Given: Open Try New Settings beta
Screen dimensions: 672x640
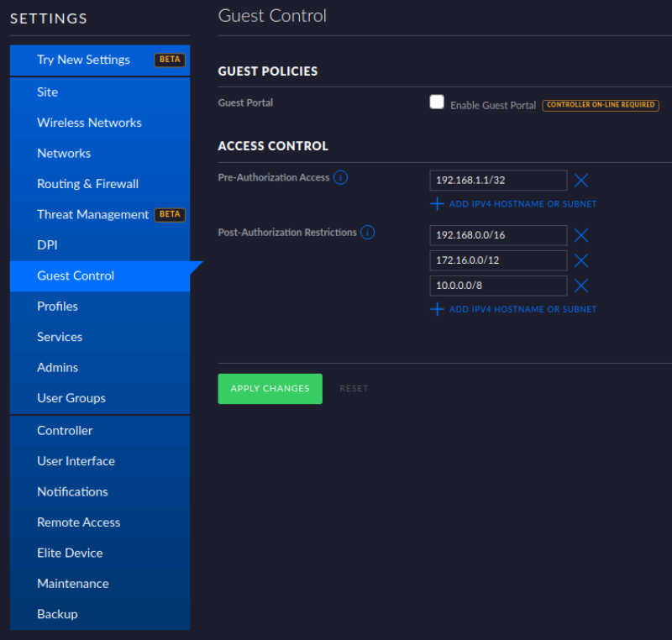Looking at the screenshot, I should click(x=100, y=60).
